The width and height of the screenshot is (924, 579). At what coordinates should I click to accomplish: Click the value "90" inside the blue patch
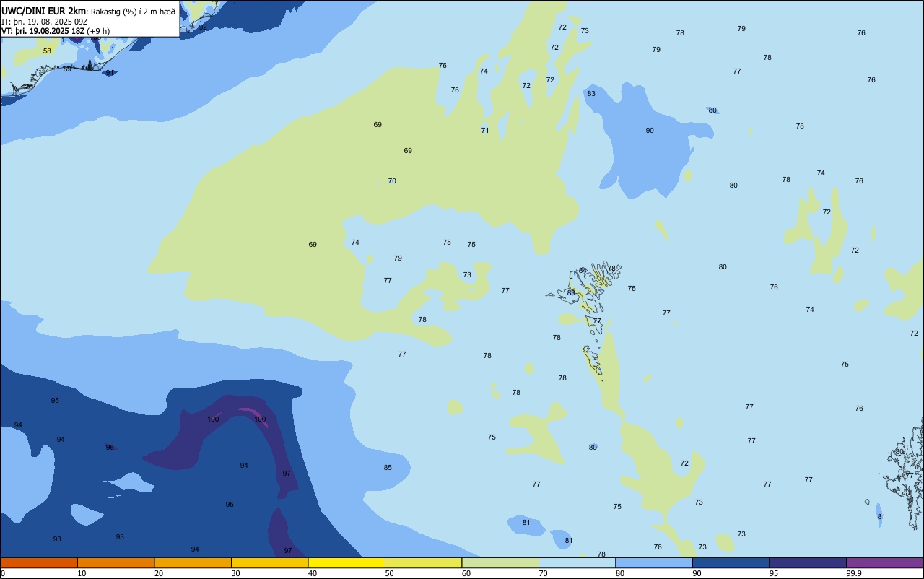[x=650, y=131]
